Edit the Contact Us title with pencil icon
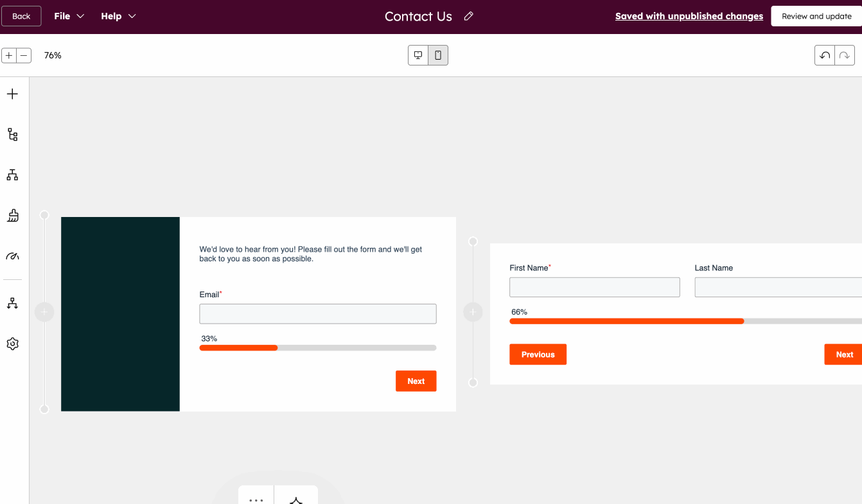Image resolution: width=862 pixels, height=504 pixels. click(x=468, y=15)
